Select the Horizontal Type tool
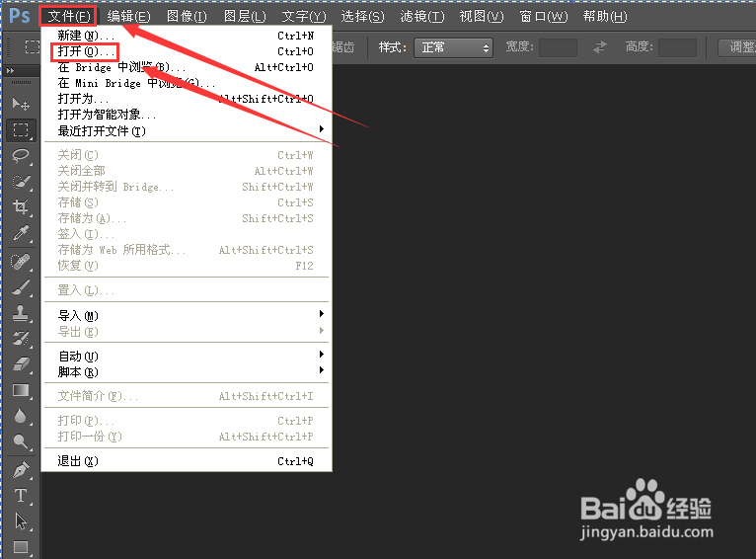 (21, 496)
